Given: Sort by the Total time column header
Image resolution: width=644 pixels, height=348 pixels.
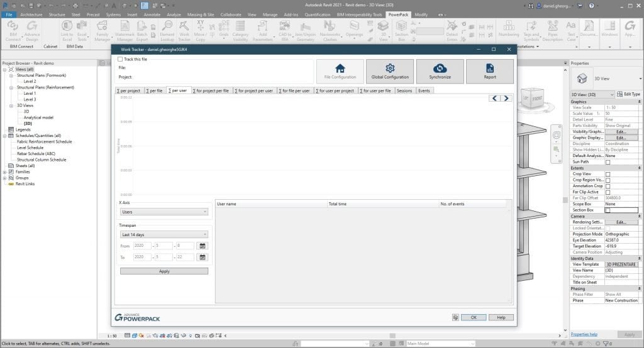Looking at the screenshot, I should [x=383, y=204].
